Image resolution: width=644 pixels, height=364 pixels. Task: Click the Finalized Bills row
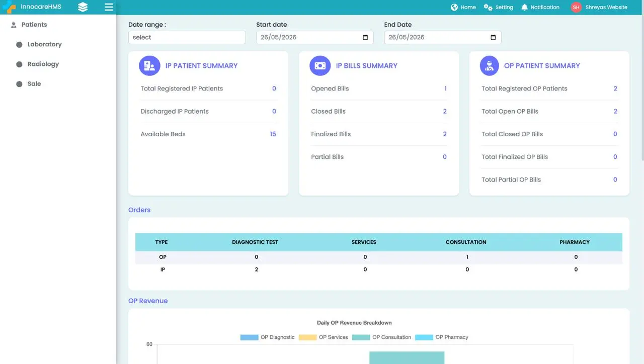coord(379,134)
